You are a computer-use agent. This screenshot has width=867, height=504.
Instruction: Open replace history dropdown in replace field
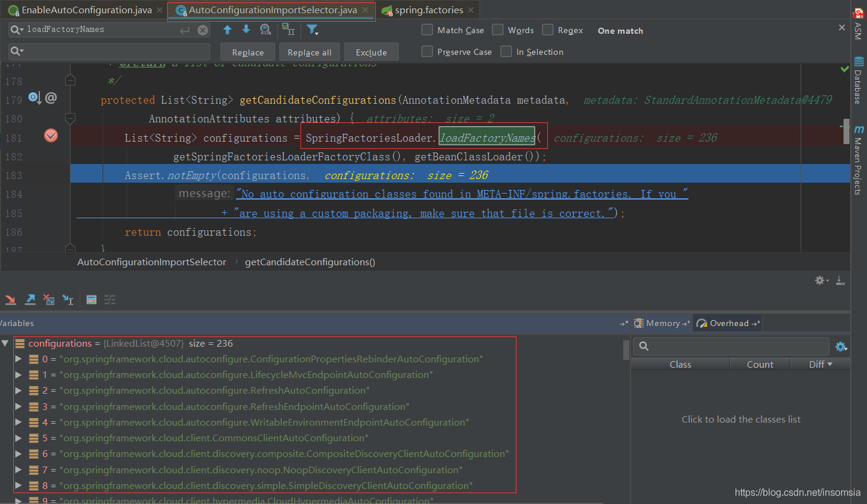tap(17, 52)
